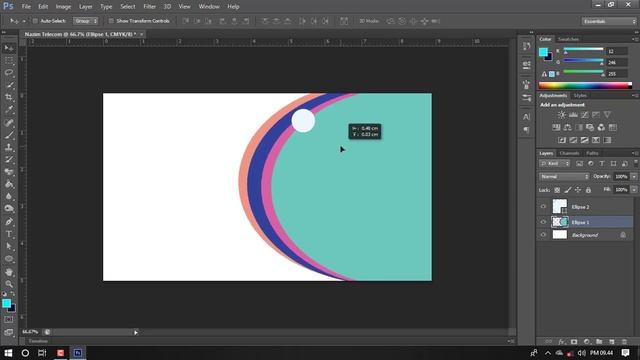Select the Pen tool
The height and width of the screenshot is (360, 640).
(9, 222)
